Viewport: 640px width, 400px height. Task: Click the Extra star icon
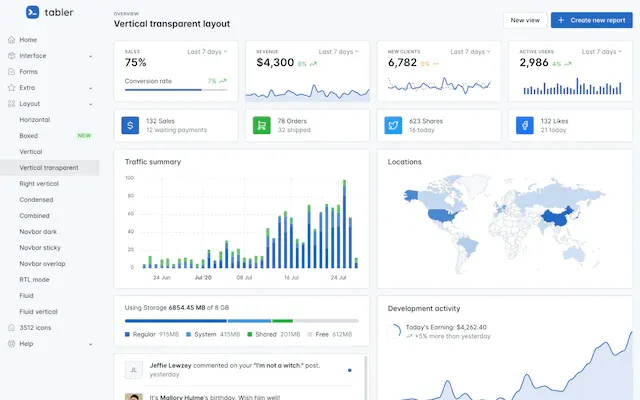pos(11,87)
